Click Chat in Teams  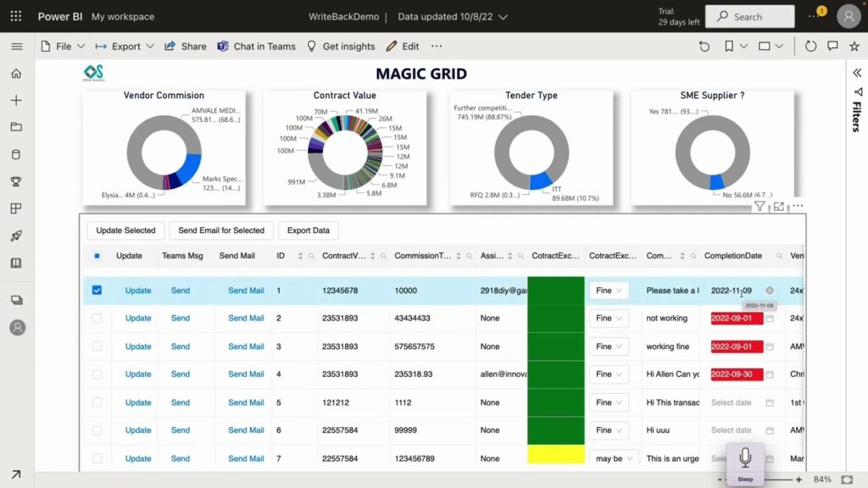click(256, 47)
